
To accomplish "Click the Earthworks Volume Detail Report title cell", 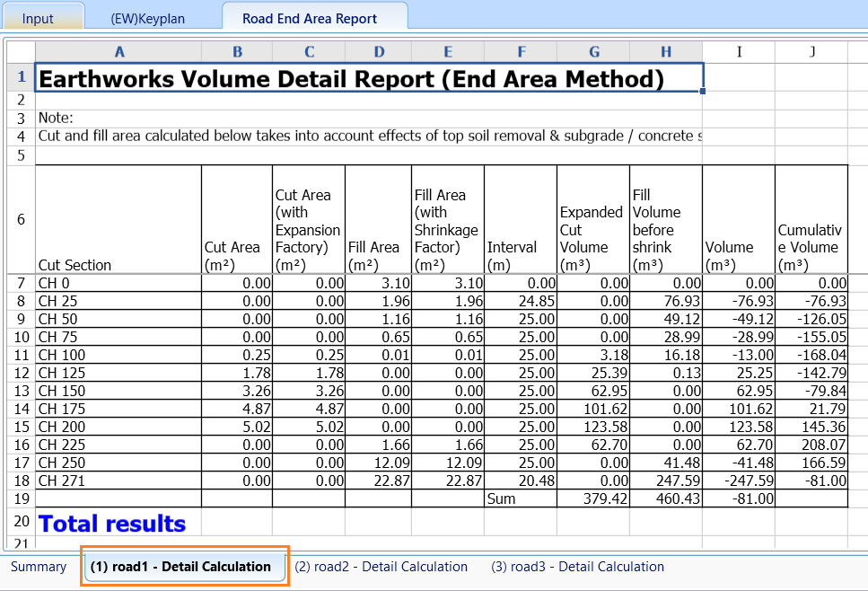I will 369,77.
